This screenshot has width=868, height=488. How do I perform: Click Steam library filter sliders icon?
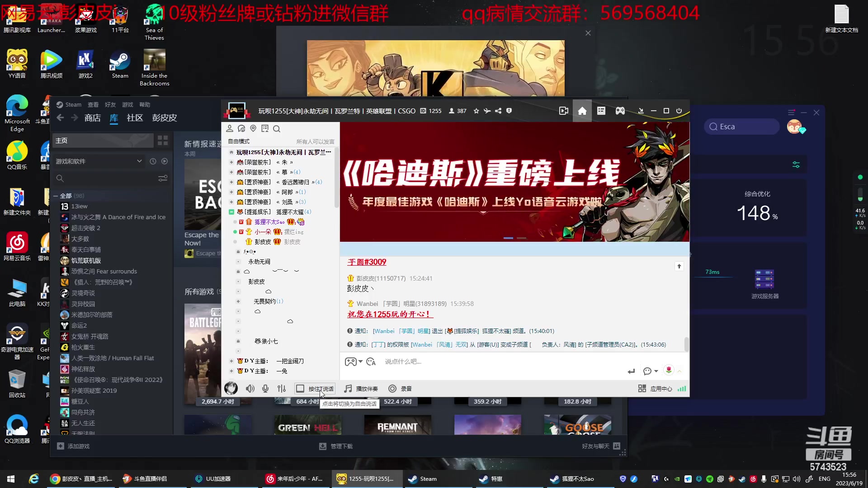(163, 178)
